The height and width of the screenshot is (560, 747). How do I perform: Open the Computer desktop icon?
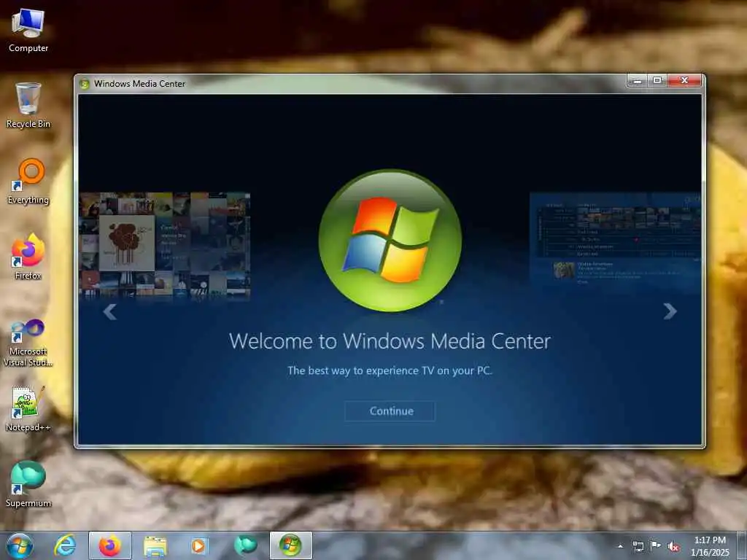point(28,31)
